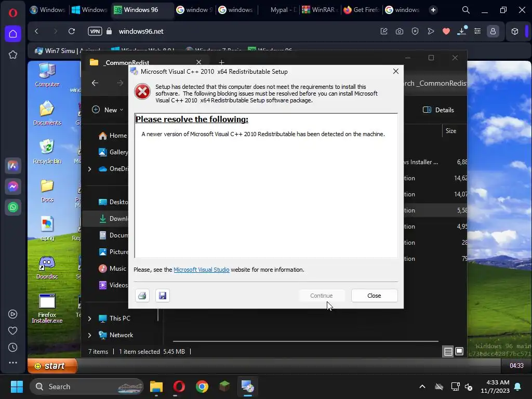532x399 pixels.
Task: Open Firefox Installer.exe desktop icon
Action: (x=47, y=308)
